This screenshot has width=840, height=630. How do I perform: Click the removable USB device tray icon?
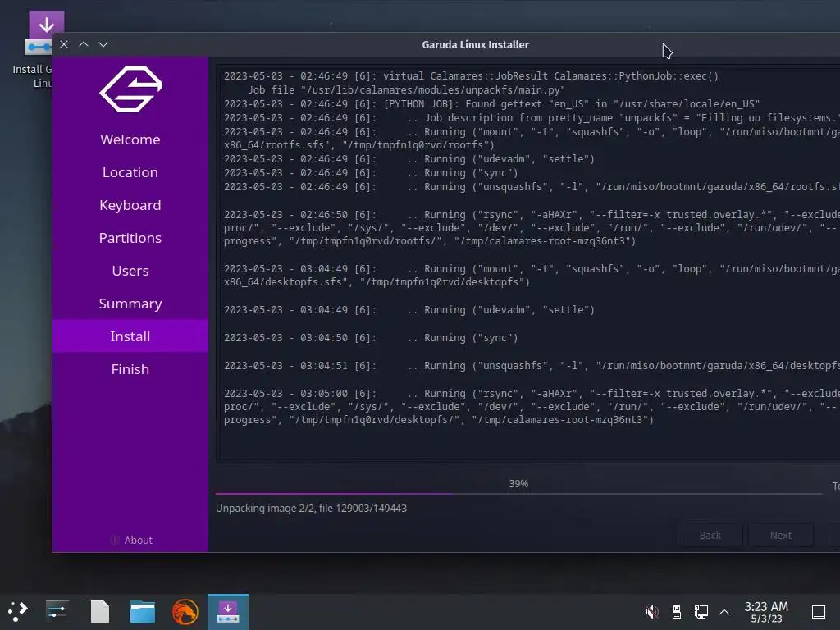click(677, 612)
